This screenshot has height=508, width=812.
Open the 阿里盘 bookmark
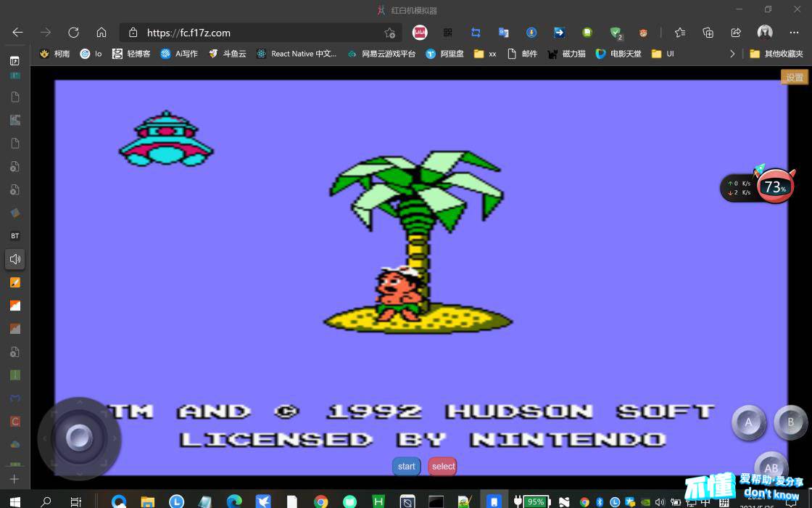click(444, 54)
